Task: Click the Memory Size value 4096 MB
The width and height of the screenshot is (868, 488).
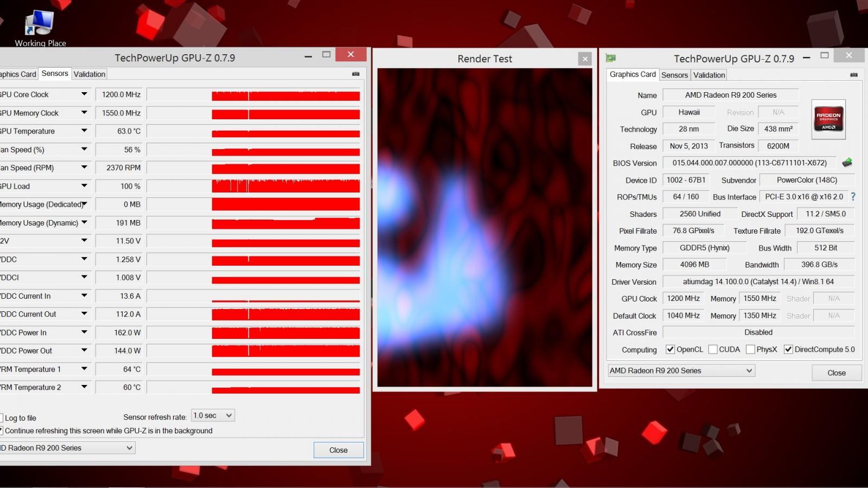Action: coord(694,265)
